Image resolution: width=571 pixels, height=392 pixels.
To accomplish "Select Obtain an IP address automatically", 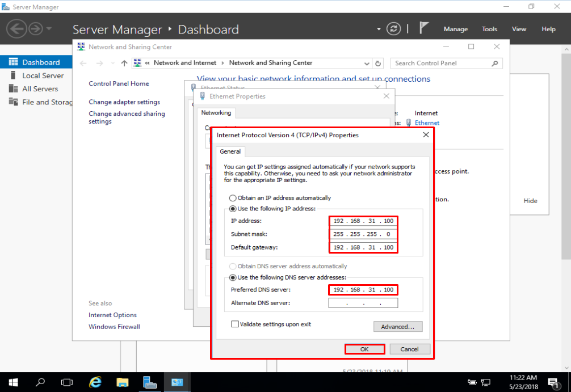I will click(x=233, y=197).
